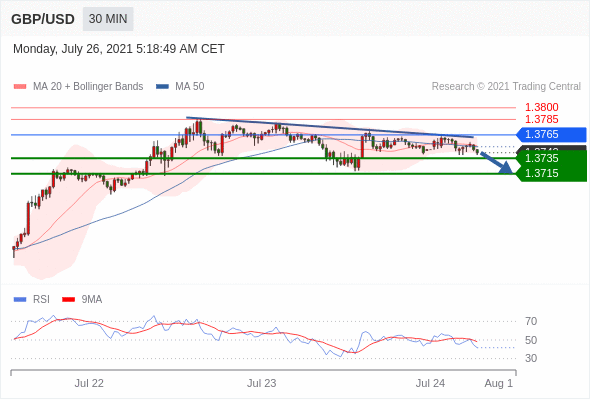Click the GBP/USD pair title
This screenshot has width=590, height=400.
click(x=43, y=19)
